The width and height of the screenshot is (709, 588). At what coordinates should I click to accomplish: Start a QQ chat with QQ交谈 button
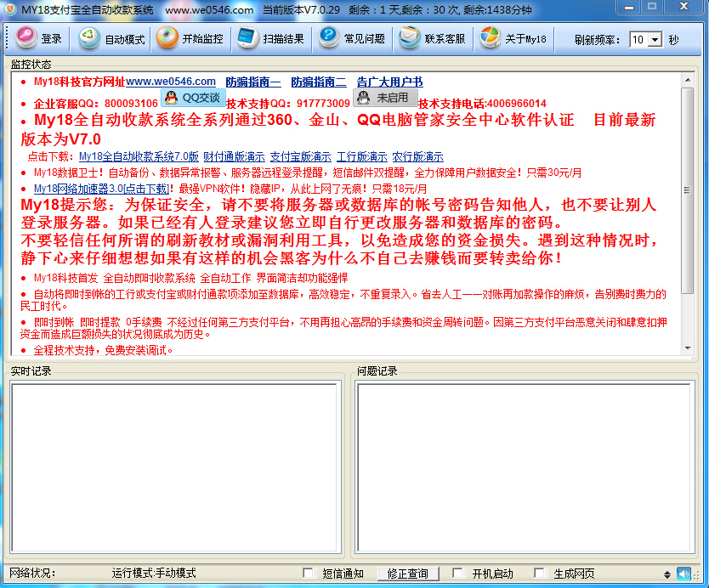tap(193, 98)
